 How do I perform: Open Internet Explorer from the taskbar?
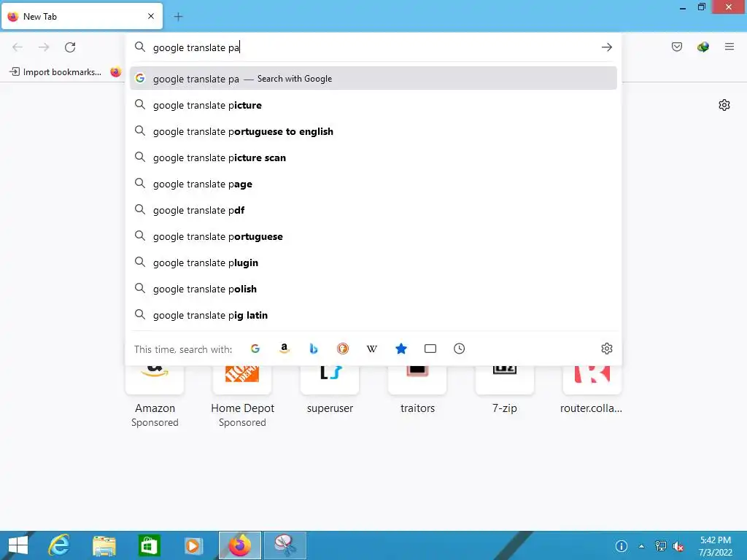(x=59, y=545)
